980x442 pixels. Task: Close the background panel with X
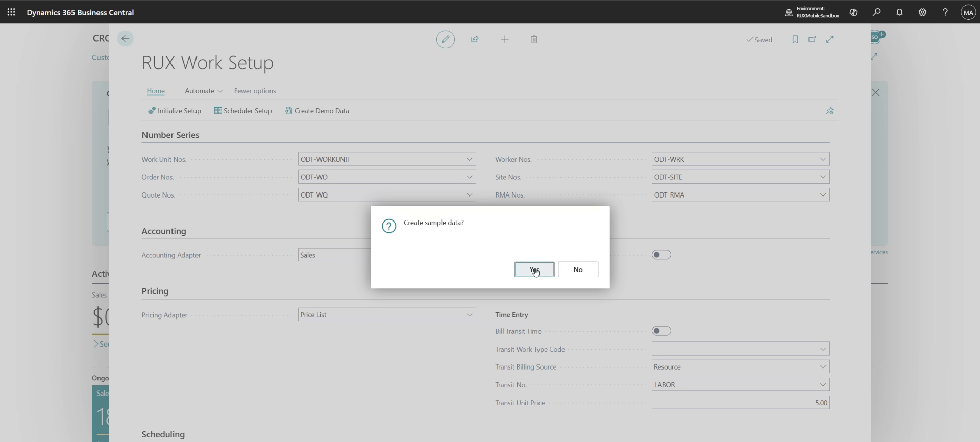(x=876, y=92)
